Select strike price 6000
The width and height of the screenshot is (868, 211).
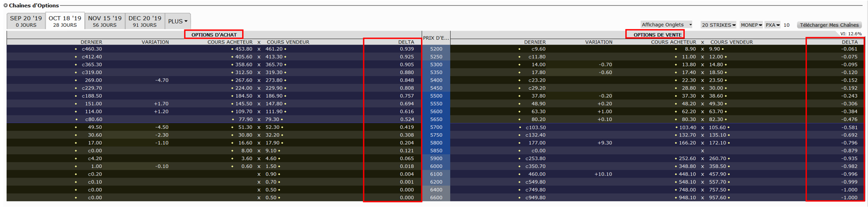point(436,166)
